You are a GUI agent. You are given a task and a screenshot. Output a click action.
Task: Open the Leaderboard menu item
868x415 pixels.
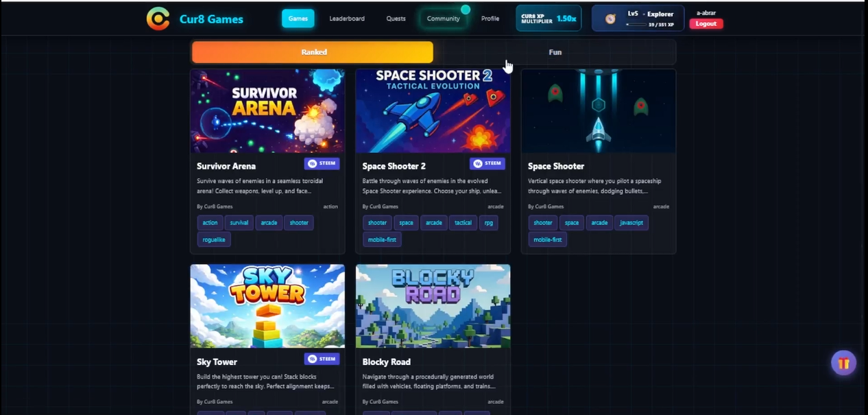[347, 19]
